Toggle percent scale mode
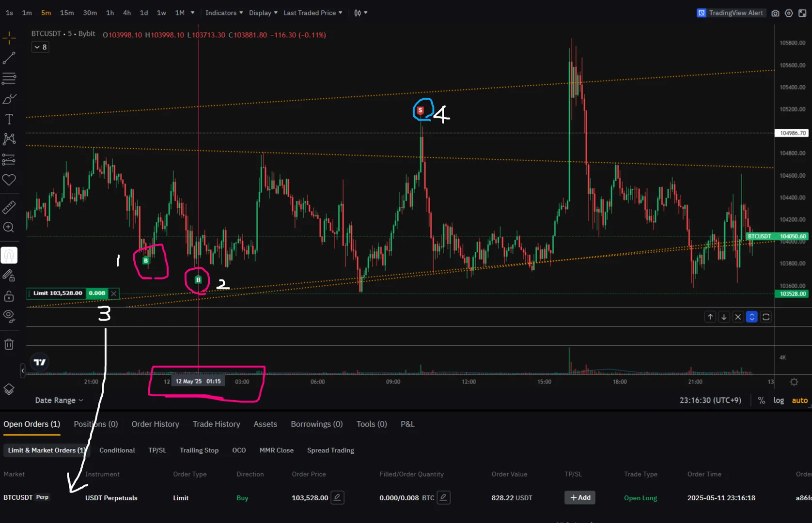The height and width of the screenshot is (523, 812). tap(762, 400)
